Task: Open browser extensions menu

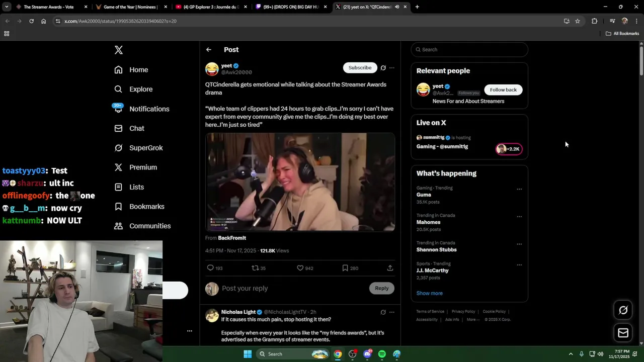Action: (595, 21)
